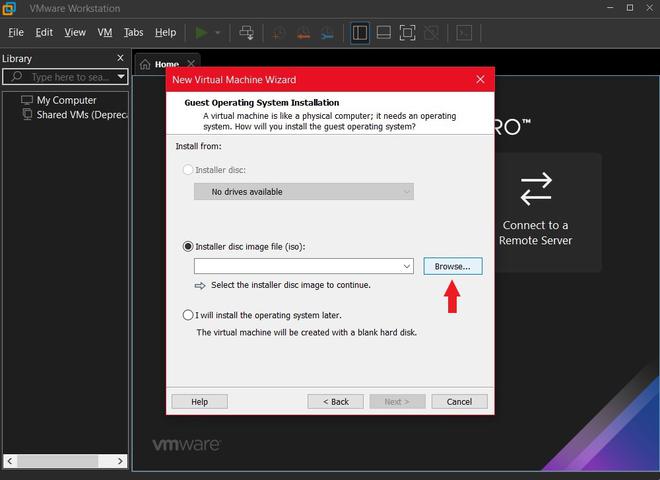Click the remote server arrows icon
This screenshot has height=480, width=660.
pos(536,189)
